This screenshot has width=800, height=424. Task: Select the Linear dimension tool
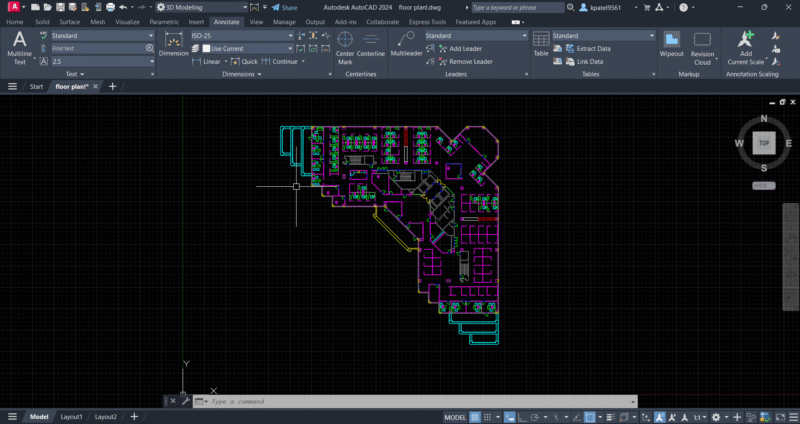pyautogui.click(x=207, y=62)
